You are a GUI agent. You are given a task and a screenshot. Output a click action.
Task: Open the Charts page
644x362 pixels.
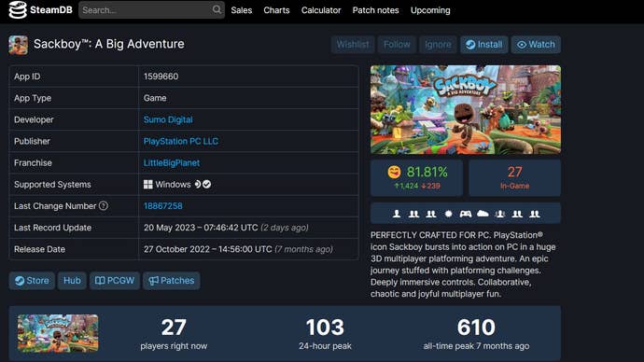276,10
